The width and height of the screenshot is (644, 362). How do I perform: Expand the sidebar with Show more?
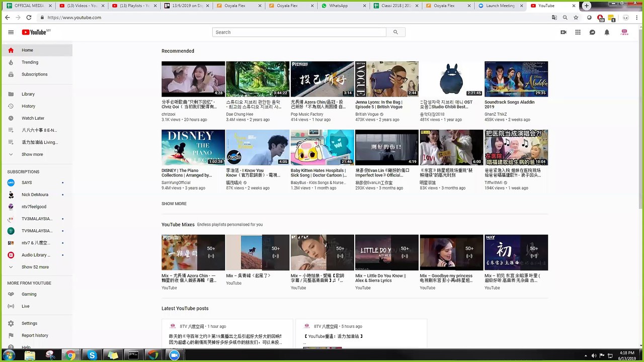coord(32,154)
